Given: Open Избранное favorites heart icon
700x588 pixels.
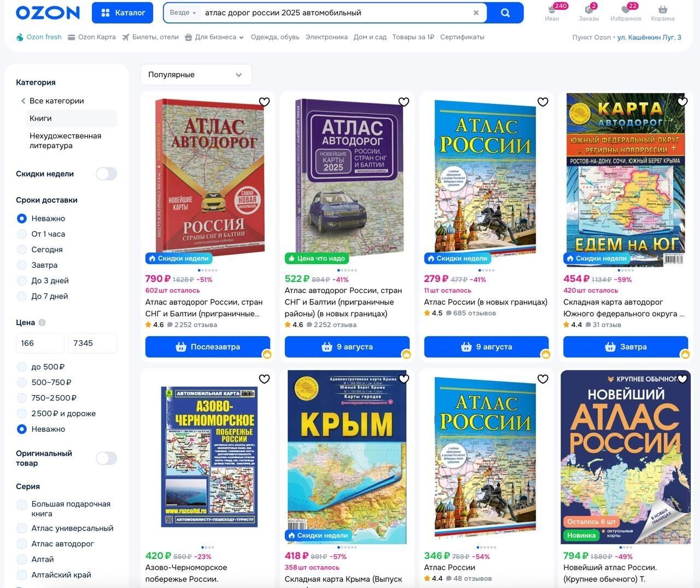Looking at the screenshot, I should click(626, 10).
